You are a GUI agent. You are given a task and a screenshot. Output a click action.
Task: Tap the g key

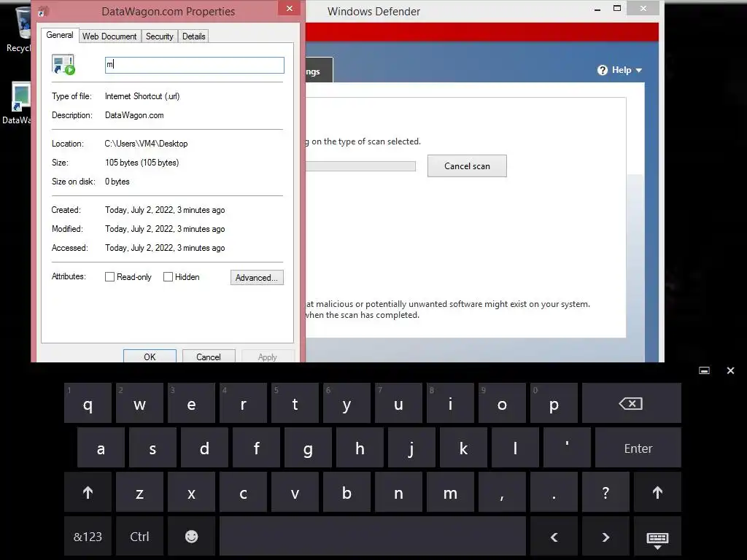[x=309, y=448]
